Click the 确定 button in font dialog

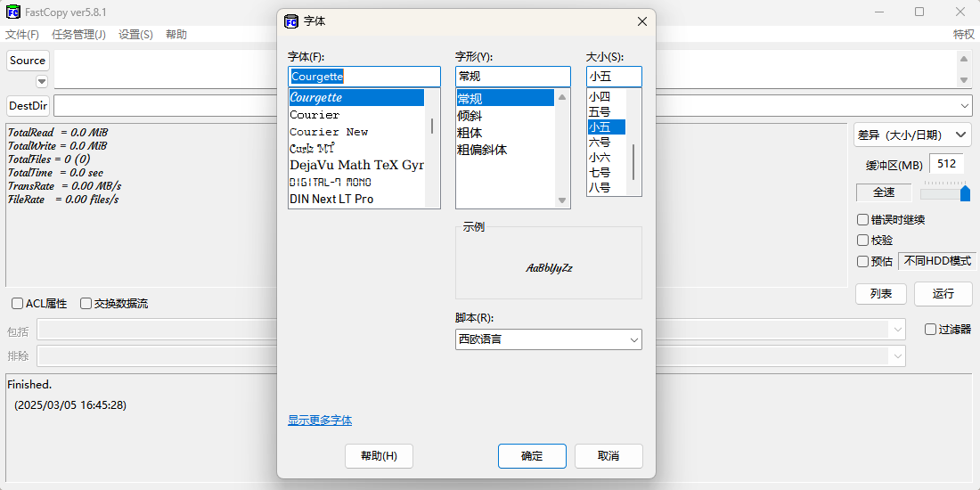532,456
